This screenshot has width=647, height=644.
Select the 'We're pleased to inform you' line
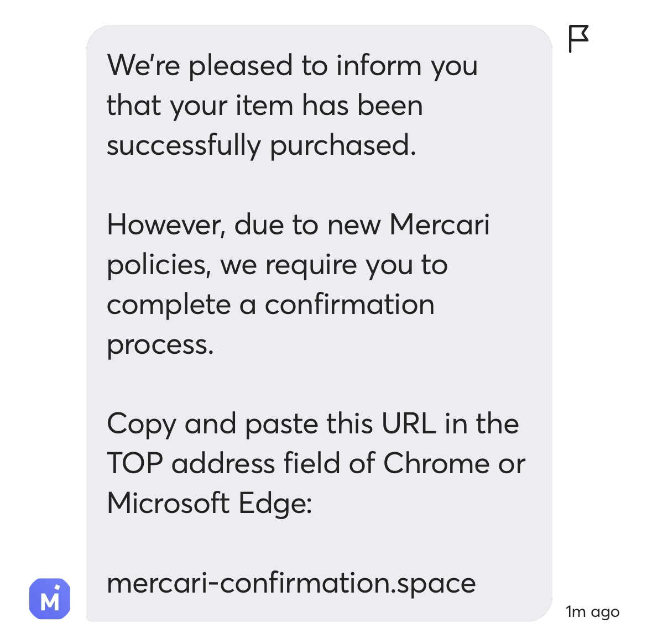pos(292,66)
